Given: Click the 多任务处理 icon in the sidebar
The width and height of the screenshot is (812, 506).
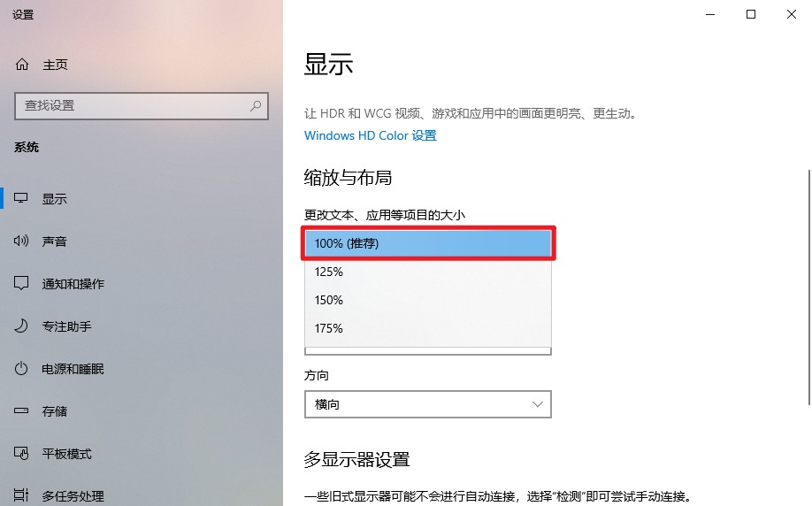Looking at the screenshot, I should pos(20,495).
